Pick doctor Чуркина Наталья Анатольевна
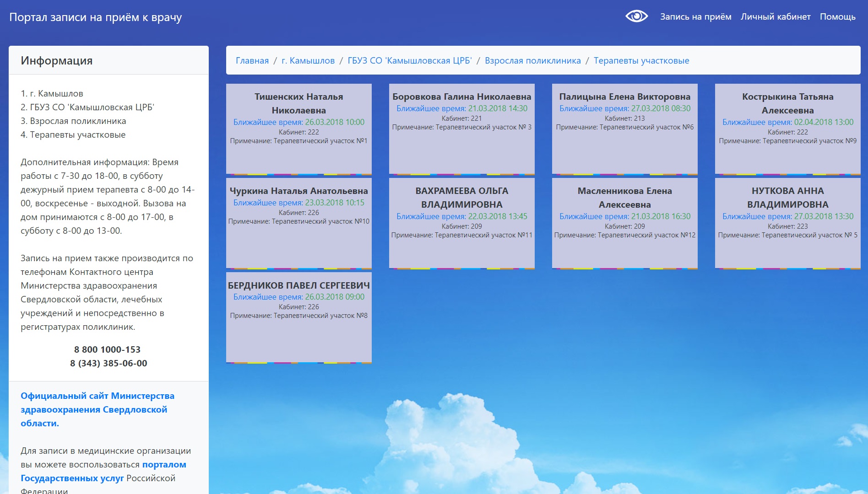The height and width of the screenshot is (494, 868). 299,223
